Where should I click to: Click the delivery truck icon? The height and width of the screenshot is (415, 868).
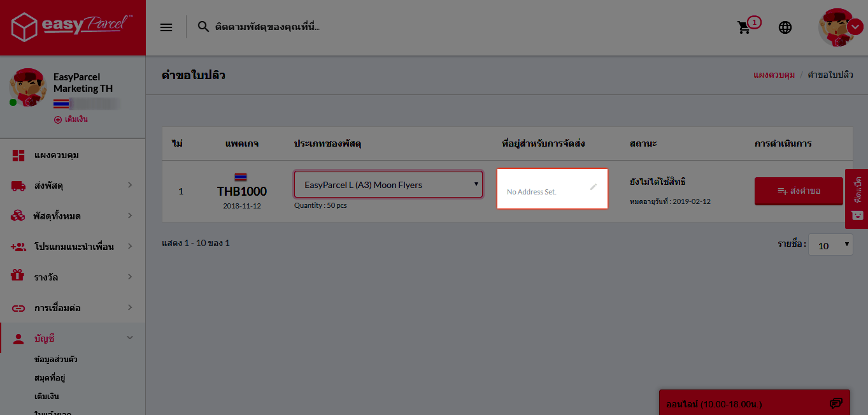(18, 186)
